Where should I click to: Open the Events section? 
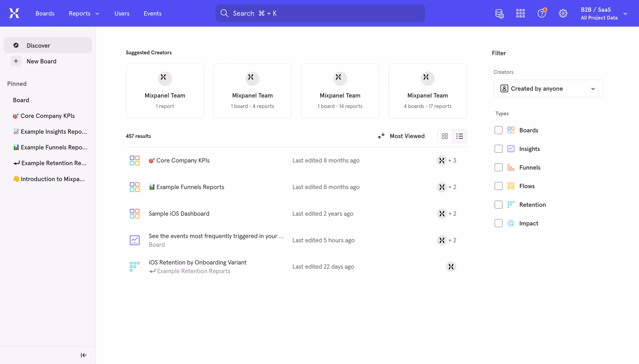[153, 13]
